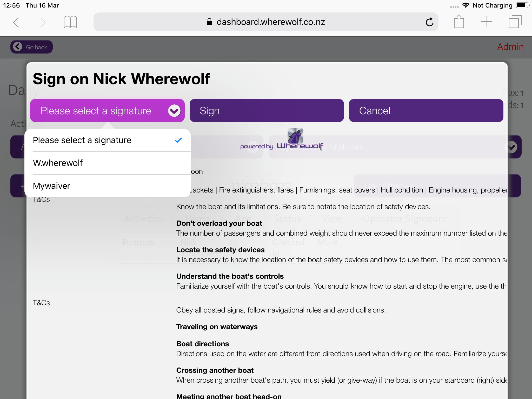Select Mywaiver signature option
The image size is (532, 399).
click(x=107, y=186)
